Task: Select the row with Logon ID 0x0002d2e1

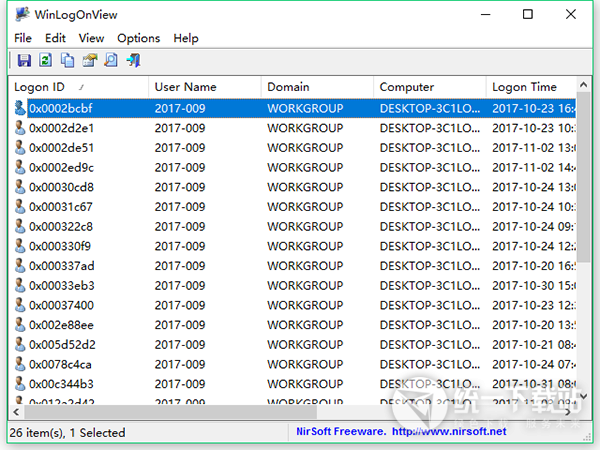Action: tap(293, 128)
